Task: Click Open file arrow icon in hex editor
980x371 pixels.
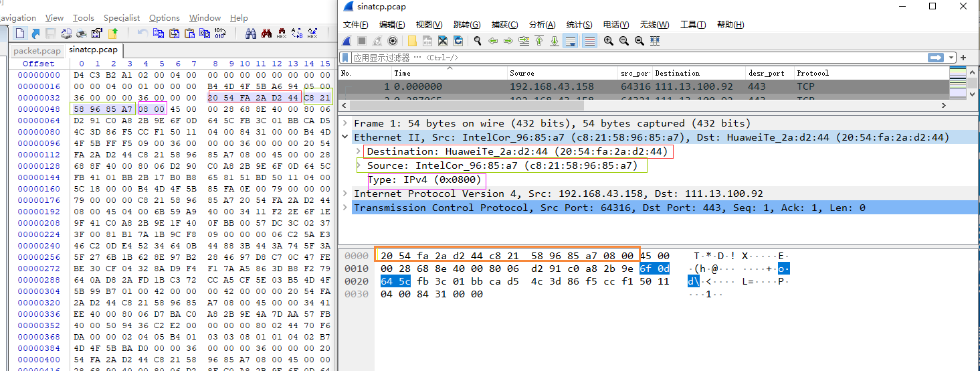Action: pyautogui.click(x=35, y=33)
